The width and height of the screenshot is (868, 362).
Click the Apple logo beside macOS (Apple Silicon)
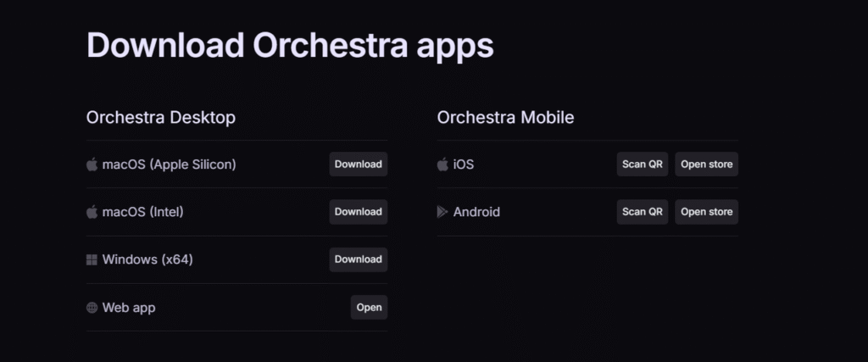point(92,164)
